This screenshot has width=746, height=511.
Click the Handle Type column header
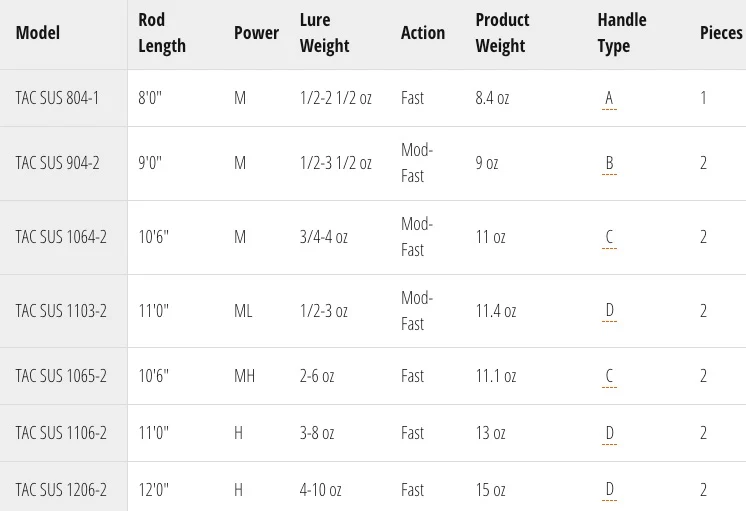622,33
